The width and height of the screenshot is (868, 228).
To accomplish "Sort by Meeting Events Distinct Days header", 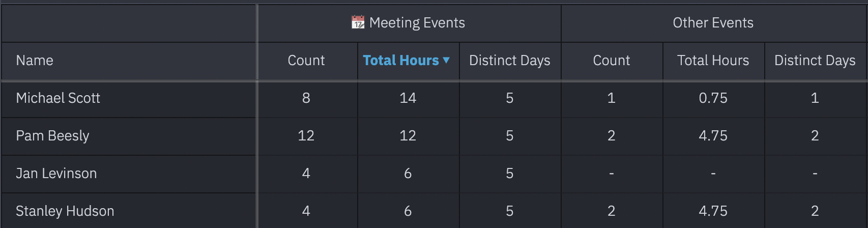I will click(x=510, y=61).
